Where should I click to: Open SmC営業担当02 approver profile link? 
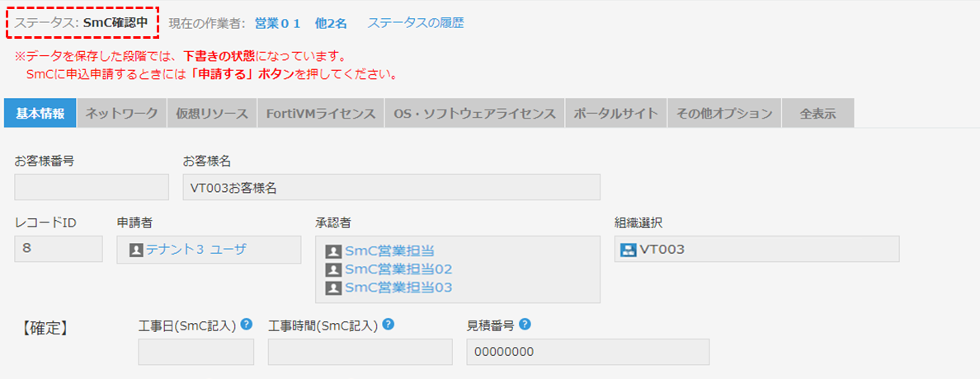click(x=398, y=269)
